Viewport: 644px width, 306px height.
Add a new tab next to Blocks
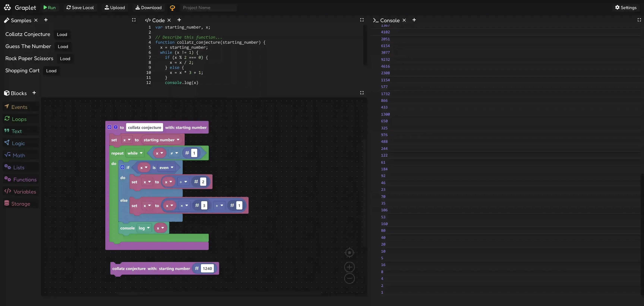tap(34, 93)
